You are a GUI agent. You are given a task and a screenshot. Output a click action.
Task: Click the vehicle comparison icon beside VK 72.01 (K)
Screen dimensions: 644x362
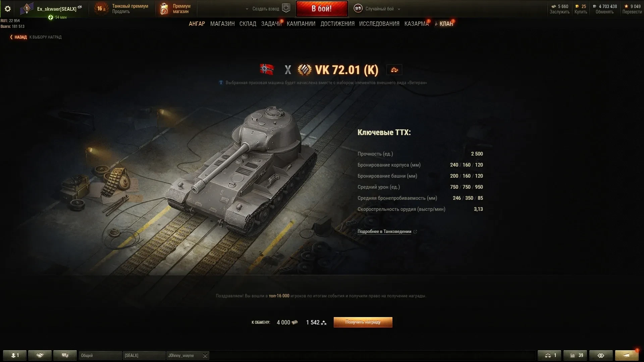[394, 70]
